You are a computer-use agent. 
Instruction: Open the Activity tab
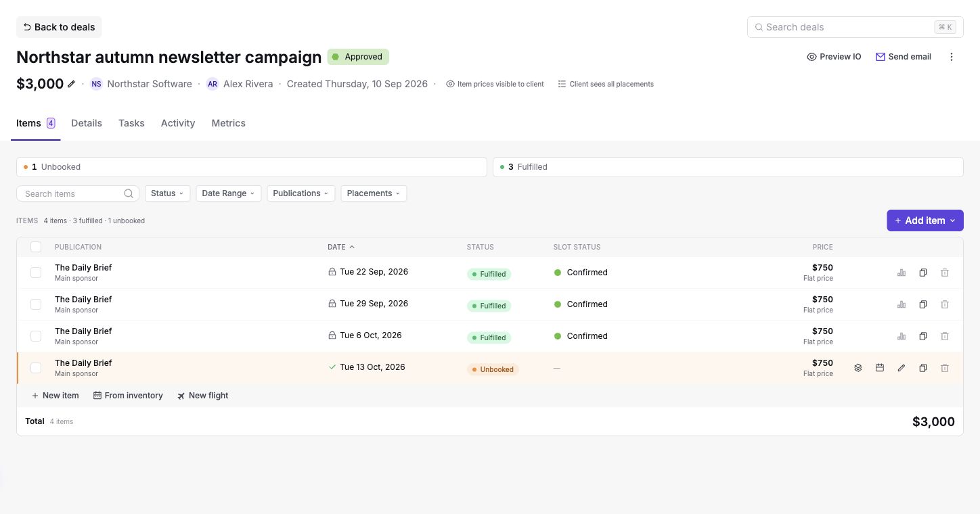tap(178, 123)
